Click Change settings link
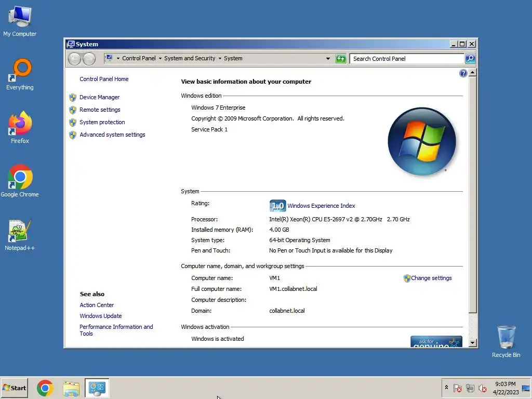This screenshot has height=399, width=532. tap(431, 278)
